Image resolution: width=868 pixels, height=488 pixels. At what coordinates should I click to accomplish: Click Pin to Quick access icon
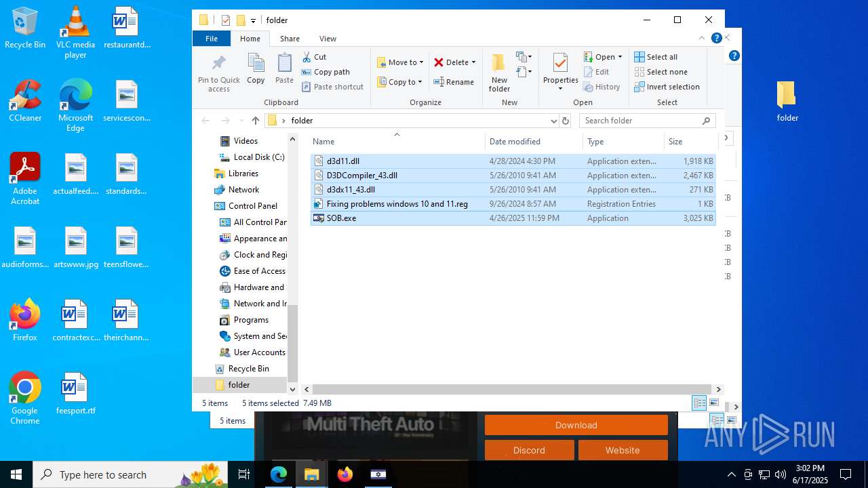click(218, 74)
